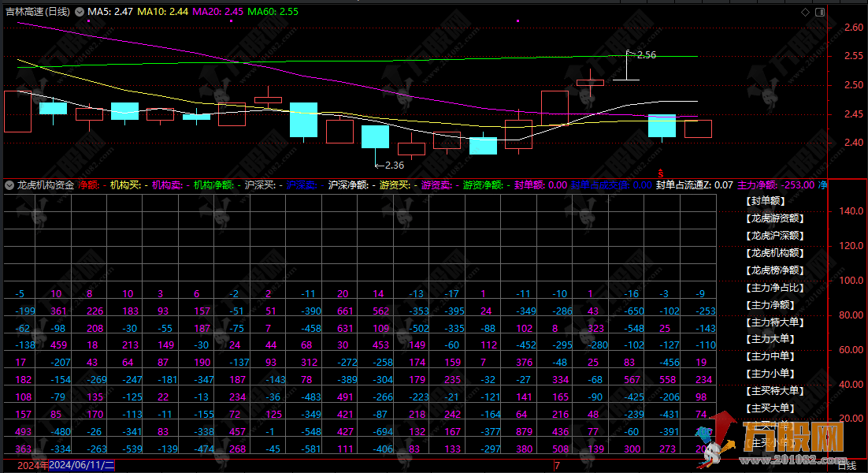868x473 pixels.
Task: Click the 龙虎机构资金 indicator name
Action: tap(46, 185)
